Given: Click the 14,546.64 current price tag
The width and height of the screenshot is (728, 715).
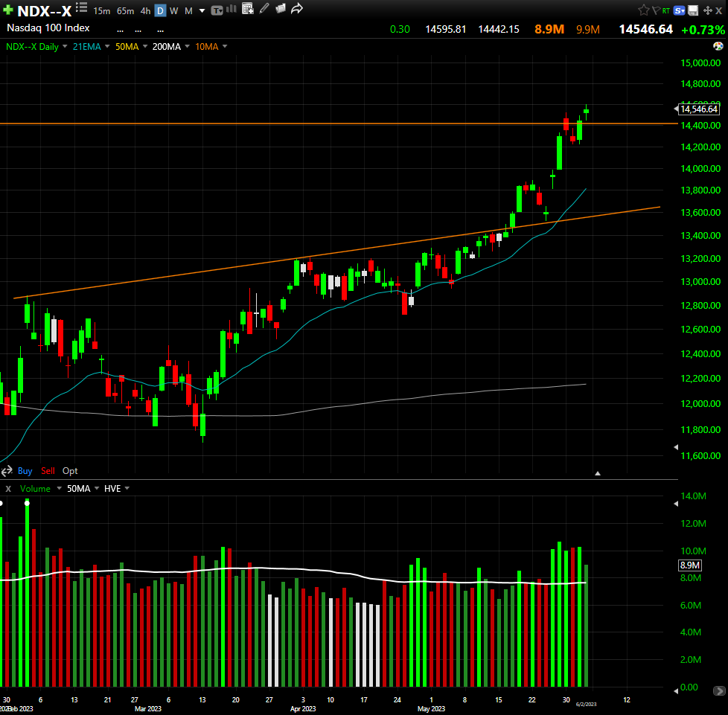Looking at the screenshot, I should tap(699, 109).
